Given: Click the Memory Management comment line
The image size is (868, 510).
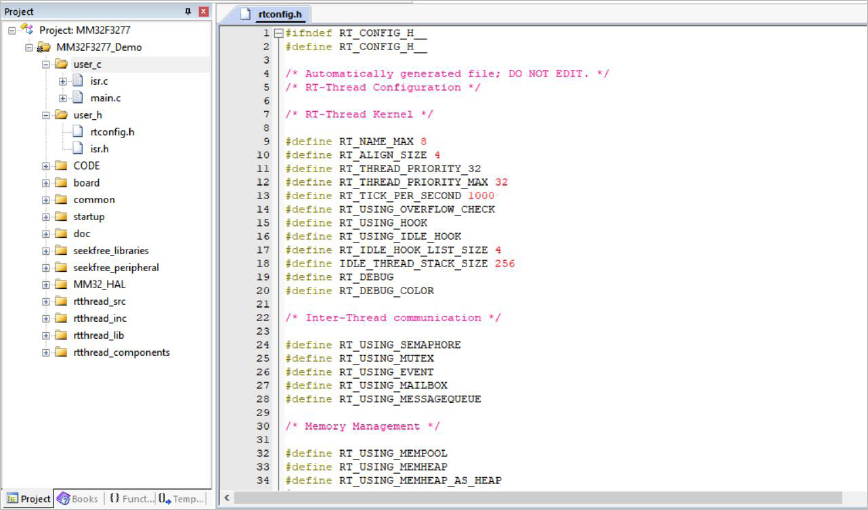Looking at the screenshot, I should pos(363,426).
